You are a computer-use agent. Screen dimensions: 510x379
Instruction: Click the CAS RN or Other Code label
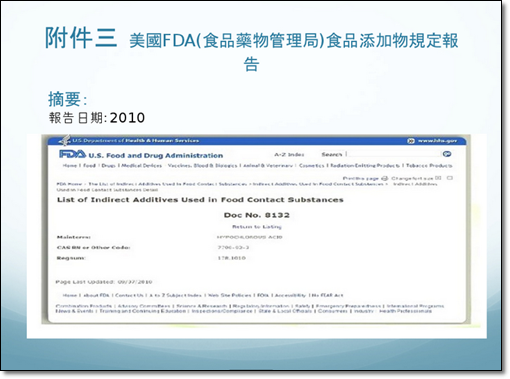[93, 248]
